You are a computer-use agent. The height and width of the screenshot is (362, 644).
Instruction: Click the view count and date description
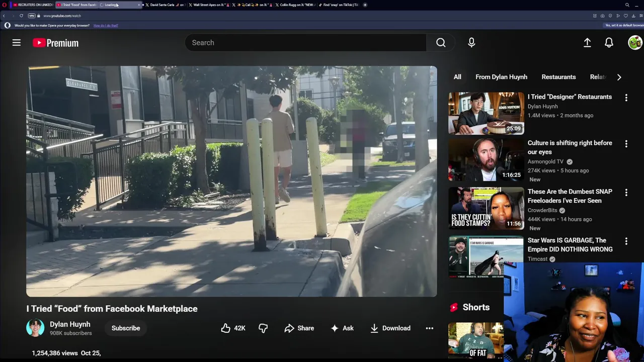pos(66,353)
